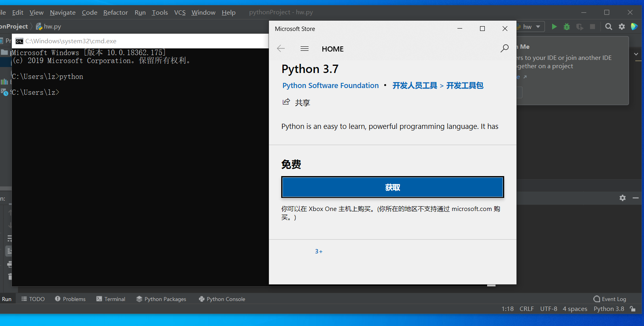Start debugging with the green bug icon
Screen dimensions: 644x326
567,27
